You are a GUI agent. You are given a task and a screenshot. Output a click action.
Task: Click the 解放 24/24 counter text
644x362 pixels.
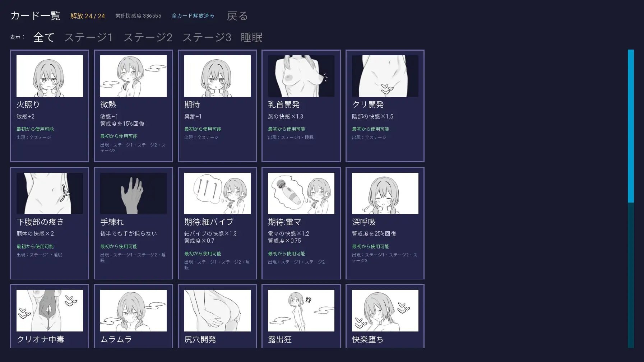(88, 16)
